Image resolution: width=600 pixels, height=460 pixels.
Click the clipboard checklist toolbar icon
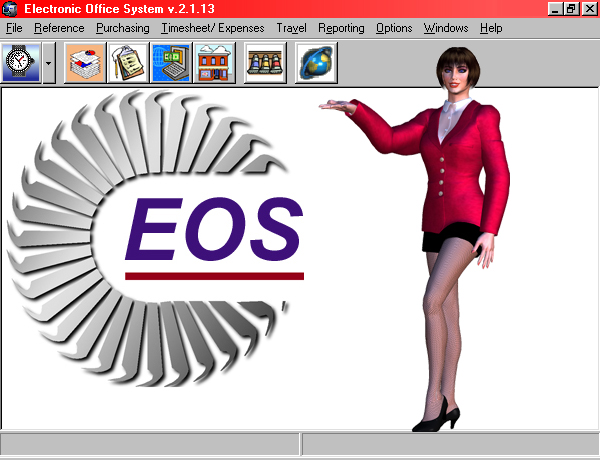[128, 63]
